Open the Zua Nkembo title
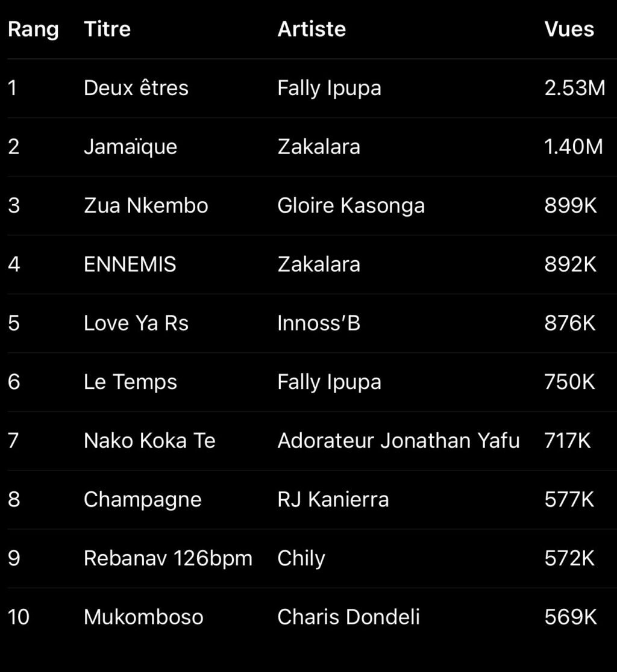The image size is (617, 672). [x=146, y=205]
